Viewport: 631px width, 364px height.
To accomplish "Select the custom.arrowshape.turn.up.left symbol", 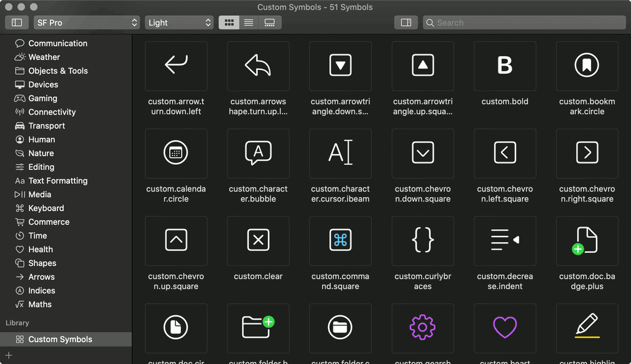I will coord(258,66).
